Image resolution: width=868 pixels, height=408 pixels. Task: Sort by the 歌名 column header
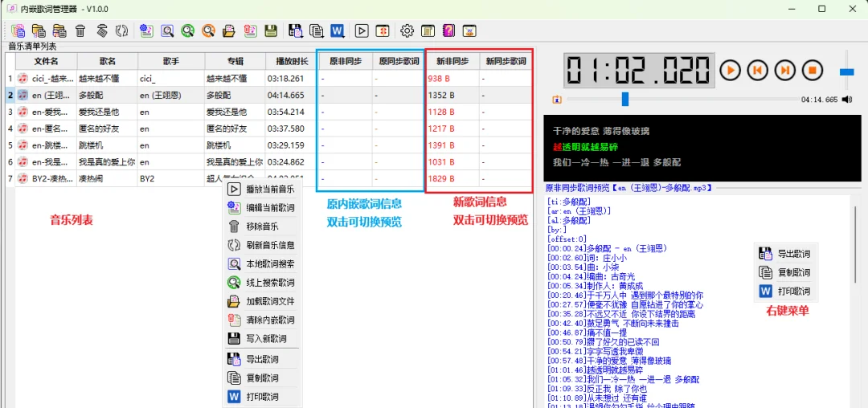[108, 61]
